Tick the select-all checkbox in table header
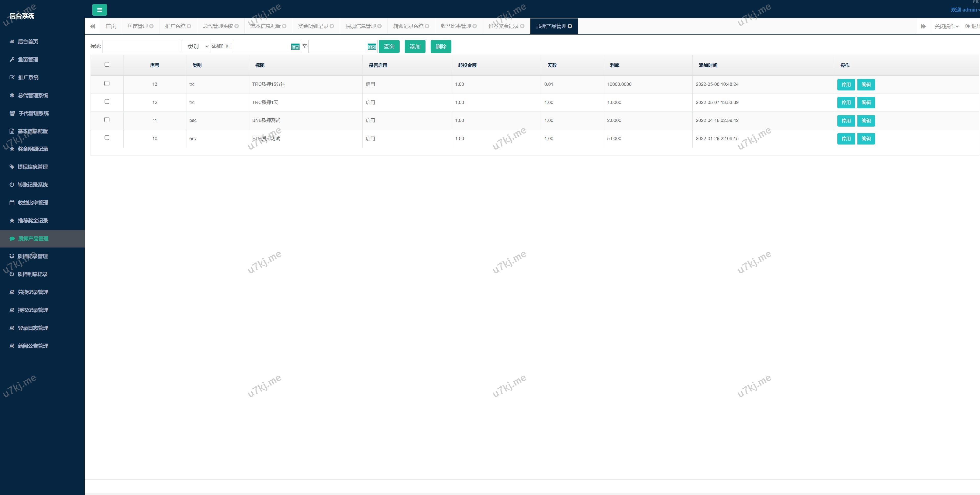 click(107, 65)
